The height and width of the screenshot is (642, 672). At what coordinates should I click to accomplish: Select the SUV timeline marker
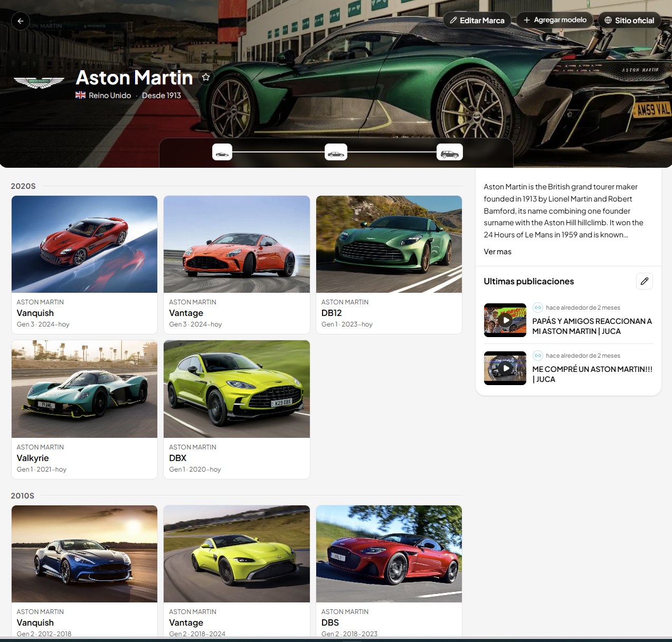click(450, 152)
